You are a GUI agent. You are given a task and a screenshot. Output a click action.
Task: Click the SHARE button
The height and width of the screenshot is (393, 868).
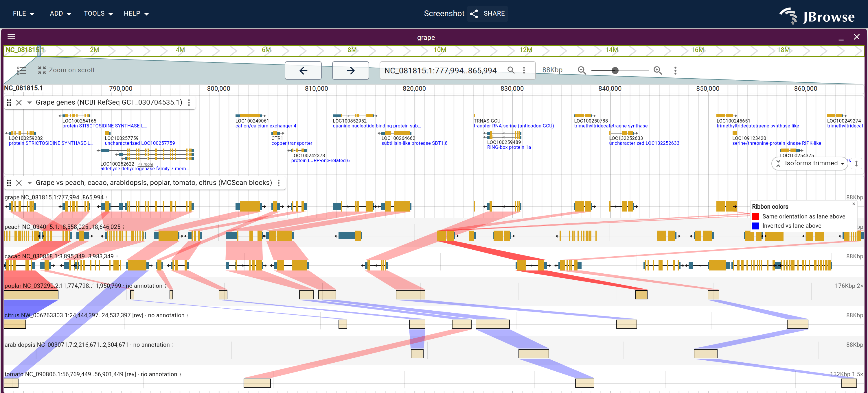click(487, 14)
